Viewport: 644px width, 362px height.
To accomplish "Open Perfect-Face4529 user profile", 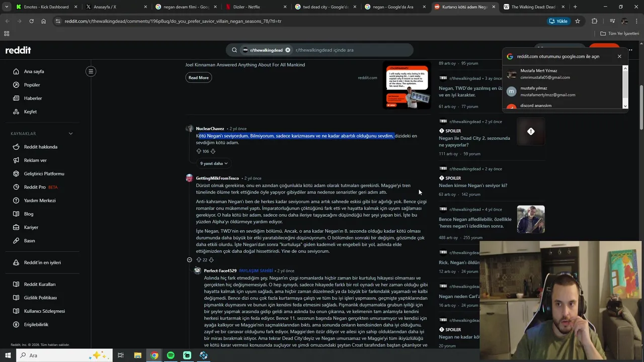I will click(x=220, y=270).
